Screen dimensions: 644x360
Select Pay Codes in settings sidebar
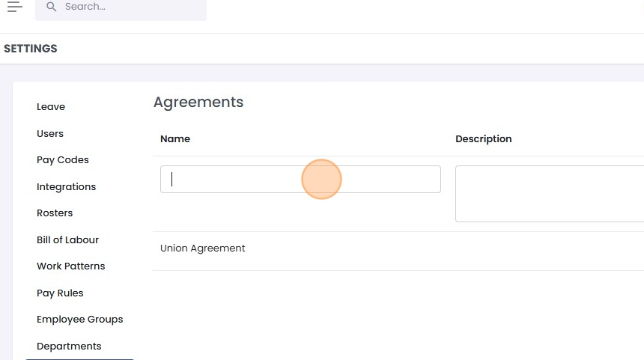tap(63, 160)
